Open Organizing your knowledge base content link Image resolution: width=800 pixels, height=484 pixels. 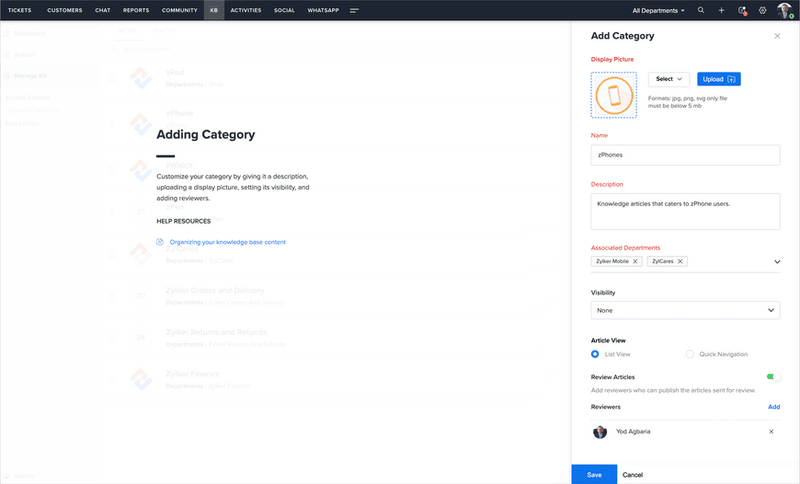228,242
